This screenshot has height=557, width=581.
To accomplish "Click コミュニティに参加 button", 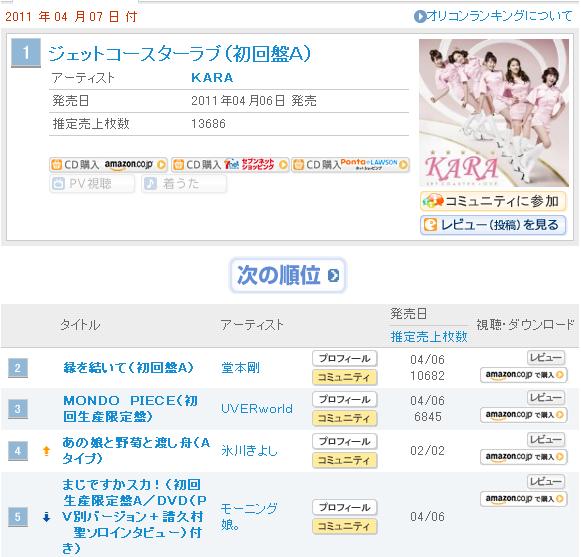I will pos(493,201).
